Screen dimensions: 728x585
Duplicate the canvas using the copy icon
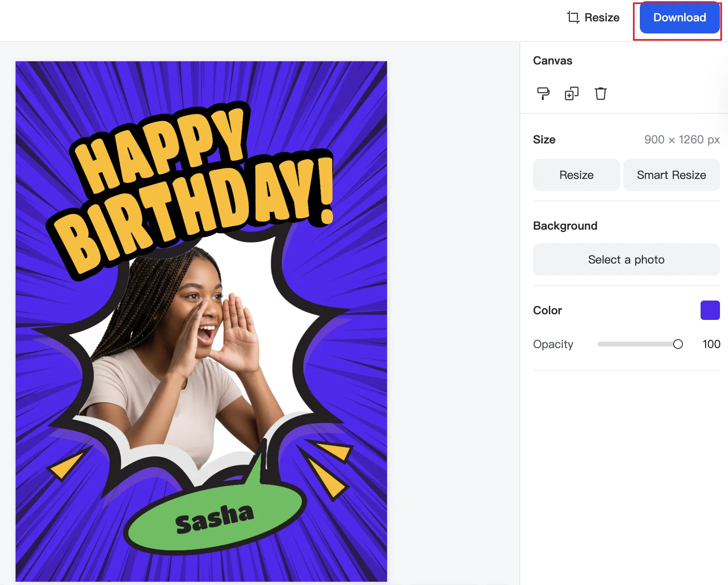(571, 93)
